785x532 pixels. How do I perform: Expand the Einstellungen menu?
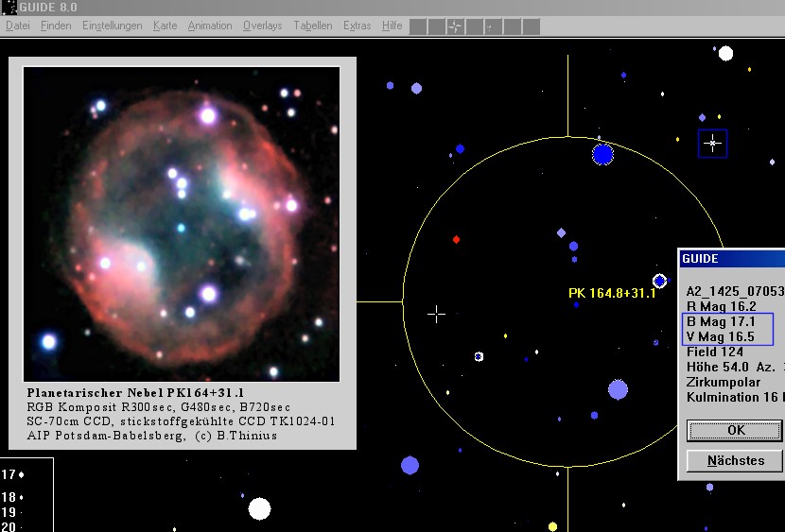point(113,26)
